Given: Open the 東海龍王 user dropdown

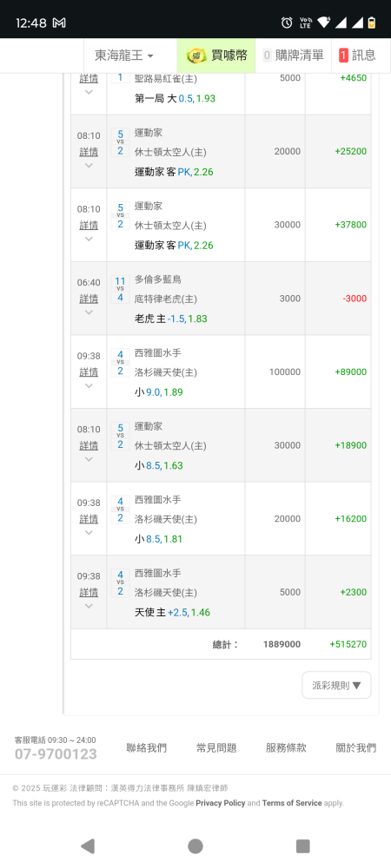Looking at the screenshot, I should (x=124, y=56).
